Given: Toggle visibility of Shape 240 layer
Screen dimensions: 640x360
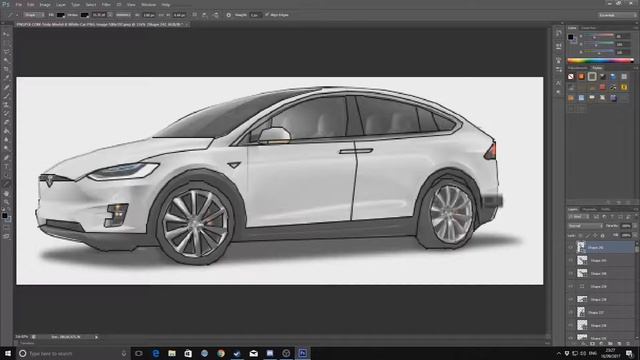Looking at the screenshot, I should 571,273.
